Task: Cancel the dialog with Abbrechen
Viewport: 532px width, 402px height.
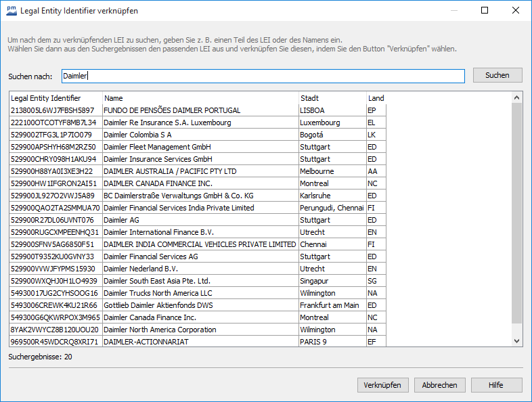Action: click(x=440, y=385)
